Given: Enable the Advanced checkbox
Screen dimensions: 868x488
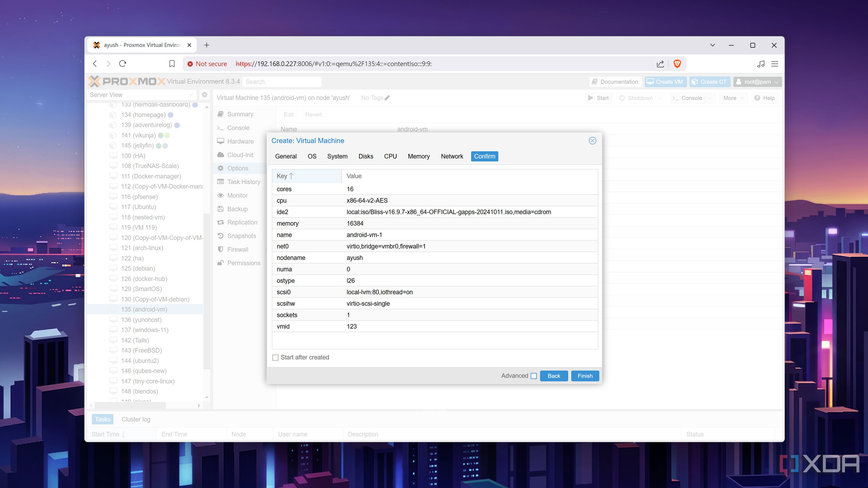Looking at the screenshot, I should pyautogui.click(x=534, y=376).
